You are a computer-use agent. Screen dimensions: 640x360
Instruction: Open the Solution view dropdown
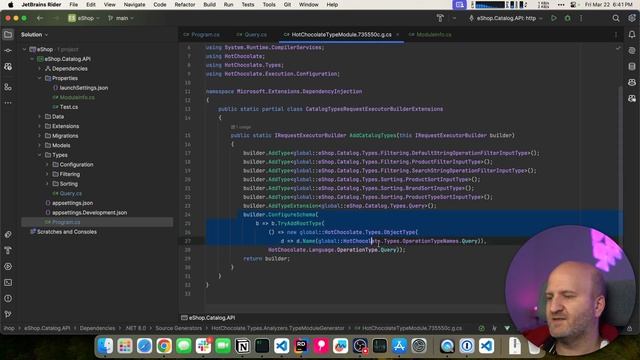[34, 35]
